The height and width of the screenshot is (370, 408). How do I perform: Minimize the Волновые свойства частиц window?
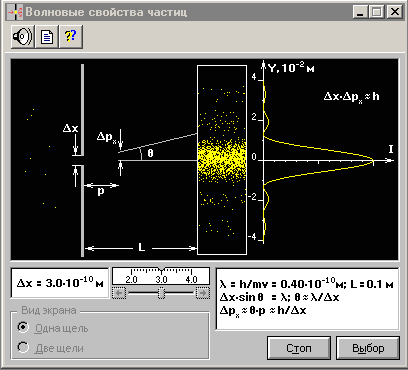[360, 12]
